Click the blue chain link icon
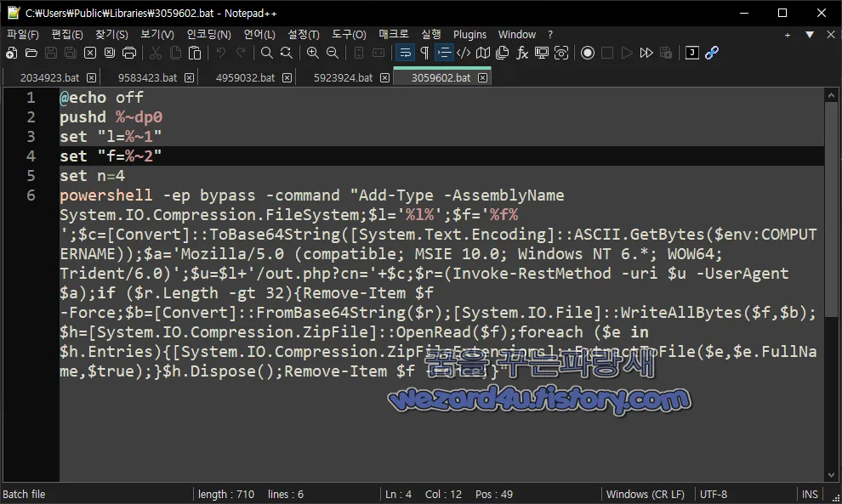 click(712, 53)
